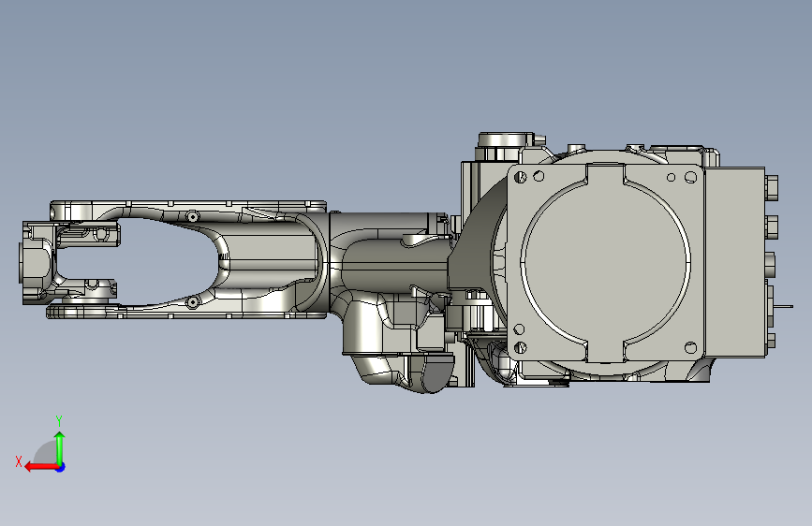Click the rectangular side box right of flange
812x526 pixels.
pos(734,262)
